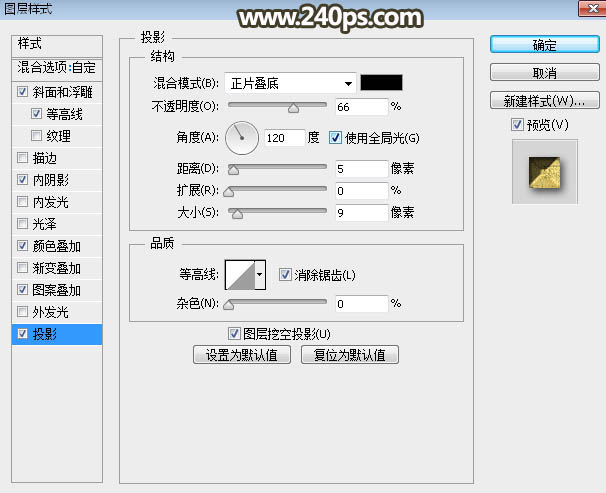
Task: Click the gold style preview thumbnail
Action: coord(545,172)
